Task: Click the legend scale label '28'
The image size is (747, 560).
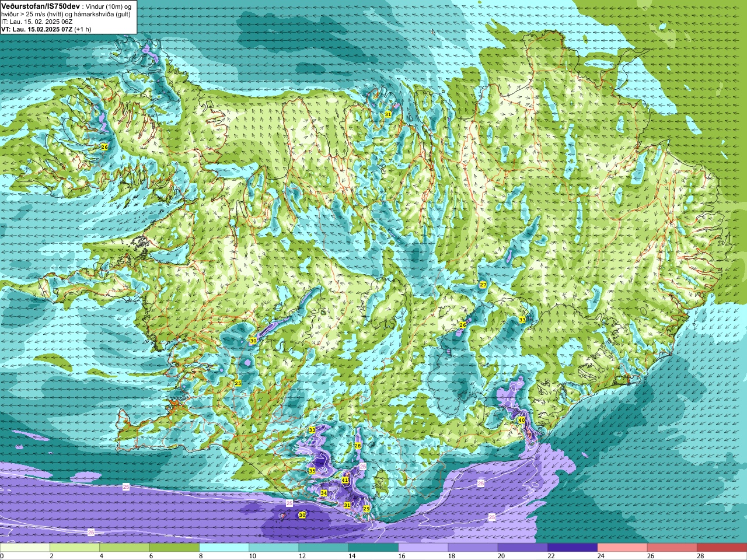Action: click(x=700, y=556)
